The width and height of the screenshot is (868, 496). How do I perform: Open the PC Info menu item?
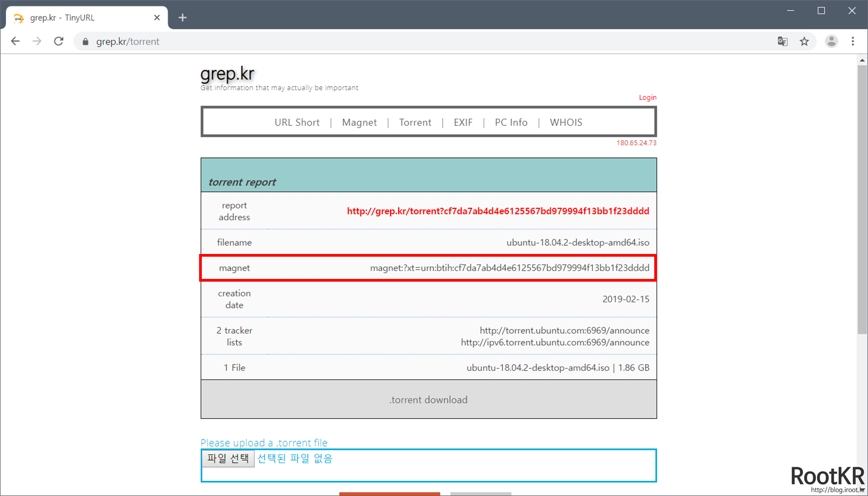(511, 123)
